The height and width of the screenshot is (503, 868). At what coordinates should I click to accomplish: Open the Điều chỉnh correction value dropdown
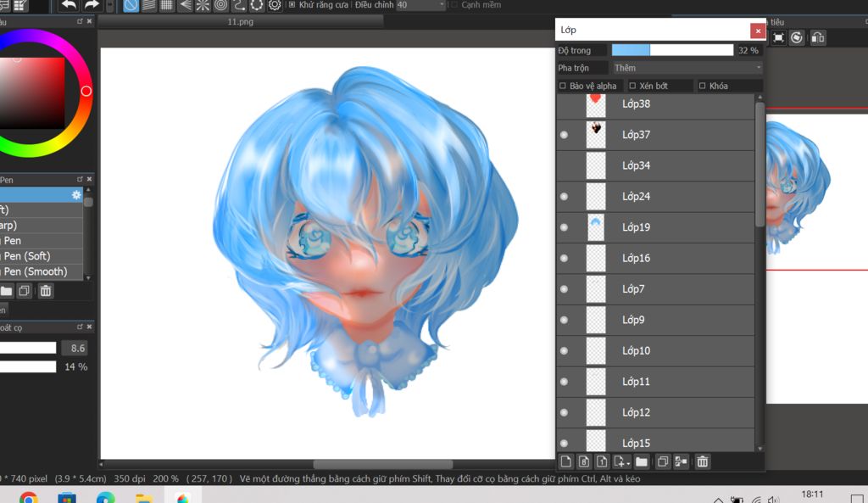coord(421,5)
